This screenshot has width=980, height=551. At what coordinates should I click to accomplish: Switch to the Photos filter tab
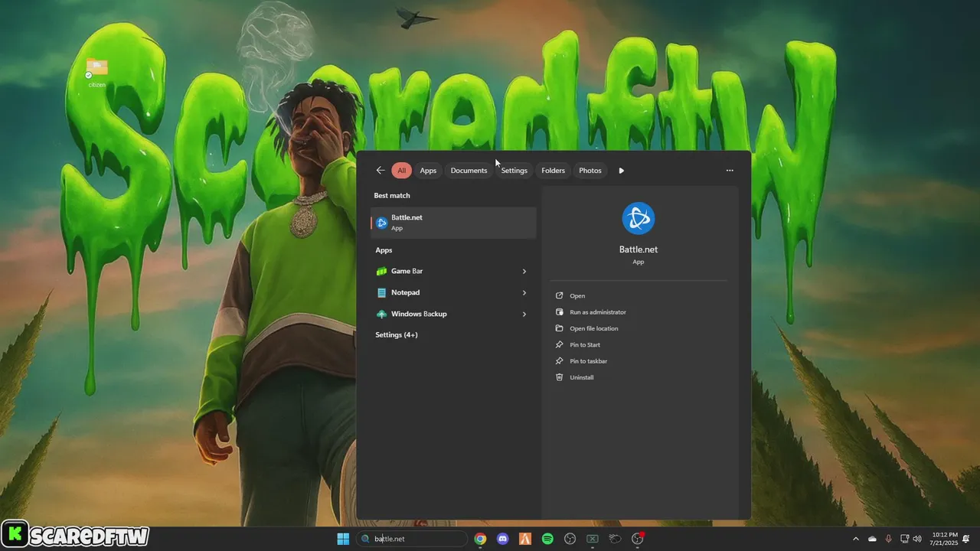[590, 171]
